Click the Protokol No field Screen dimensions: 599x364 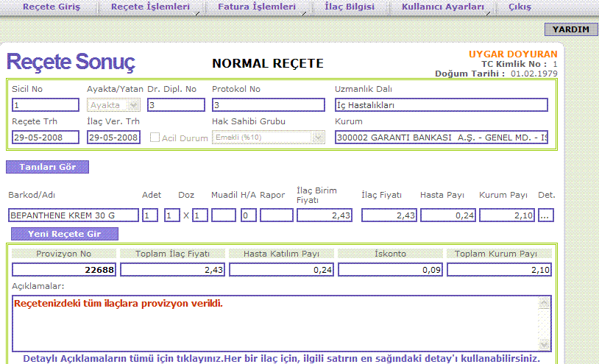[x=268, y=105]
